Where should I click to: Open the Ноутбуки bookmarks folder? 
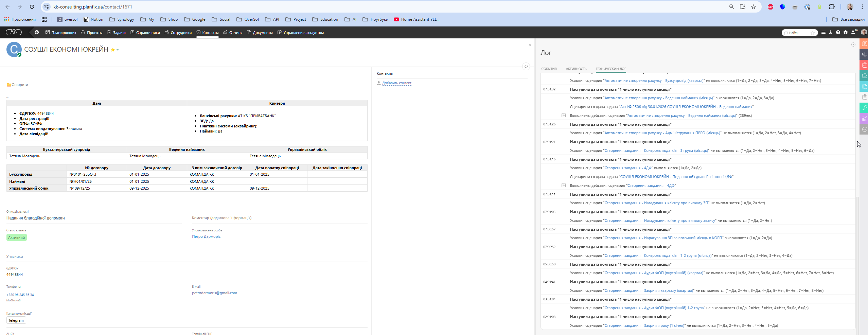(375, 19)
